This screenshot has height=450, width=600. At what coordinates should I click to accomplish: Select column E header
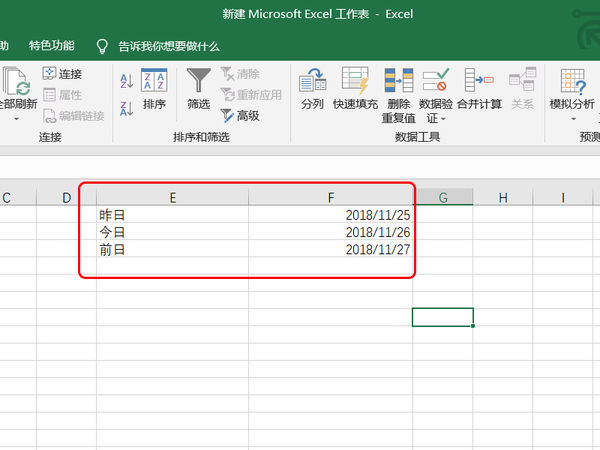click(x=172, y=198)
